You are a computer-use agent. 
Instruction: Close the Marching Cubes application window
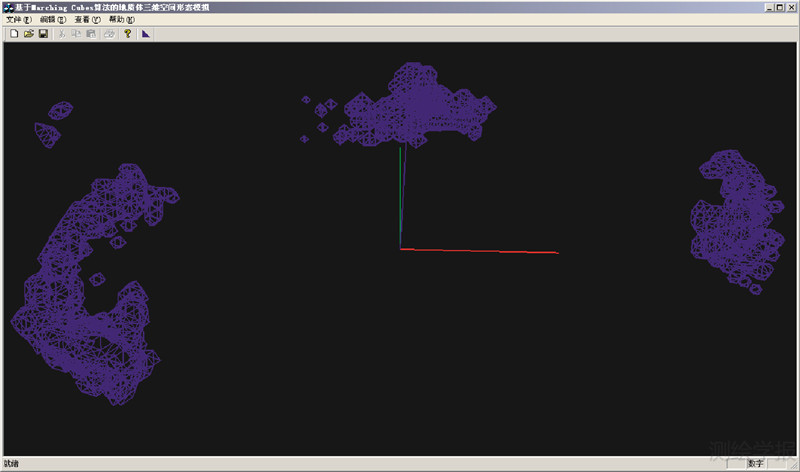point(791,7)
